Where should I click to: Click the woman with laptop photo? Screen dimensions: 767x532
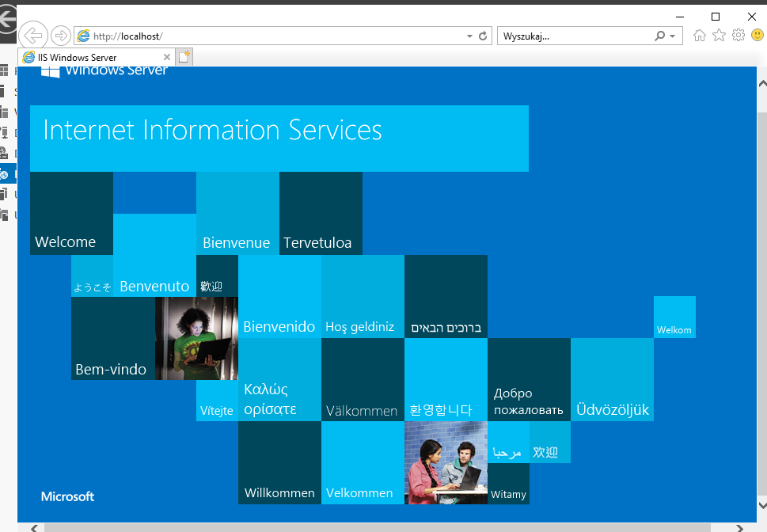coord(196,338)
